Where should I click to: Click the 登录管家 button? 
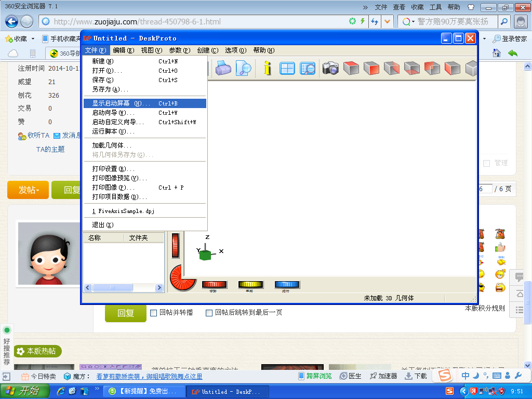coord(510,38)
